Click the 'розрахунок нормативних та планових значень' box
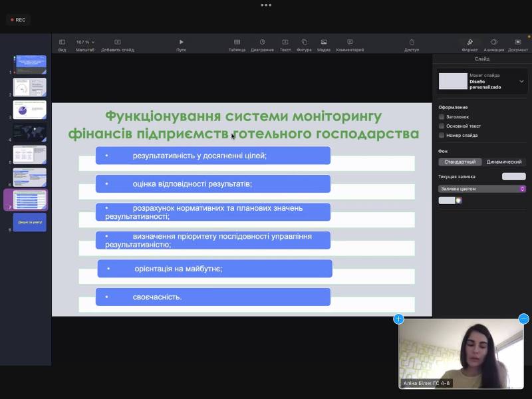 click(213, 212)
